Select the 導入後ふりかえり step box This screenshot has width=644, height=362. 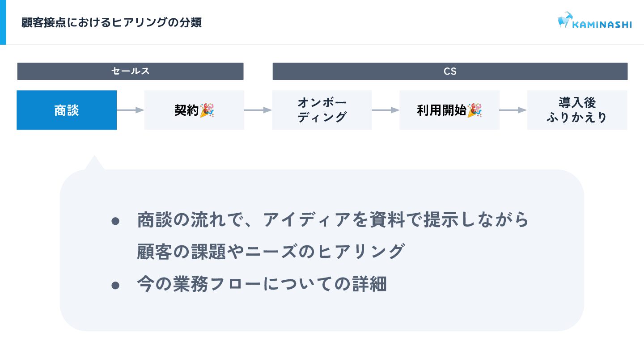point(577,110)
